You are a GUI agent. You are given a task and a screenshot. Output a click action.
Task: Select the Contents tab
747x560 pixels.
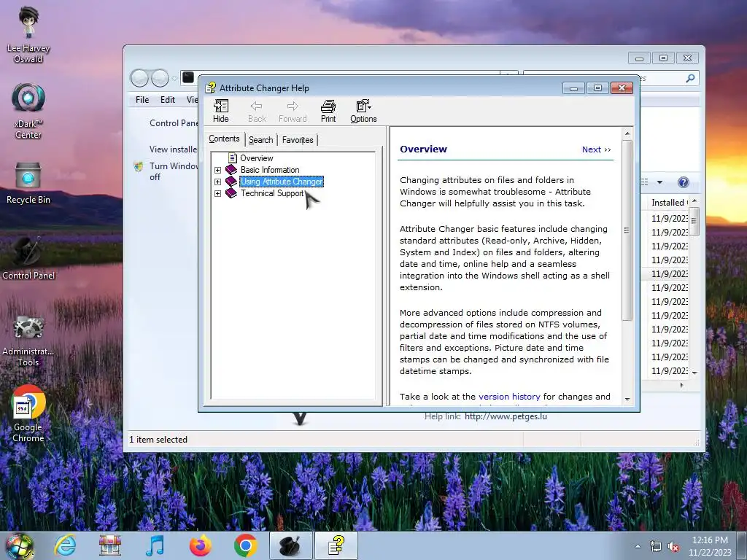[x=224, y=139]
